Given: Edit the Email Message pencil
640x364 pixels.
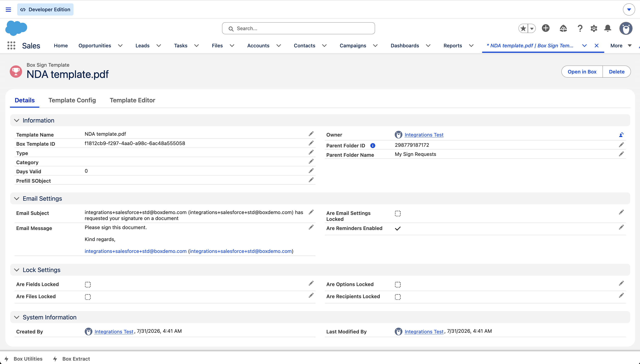Looking at the screenshot, I should click(x=311, y=227).
